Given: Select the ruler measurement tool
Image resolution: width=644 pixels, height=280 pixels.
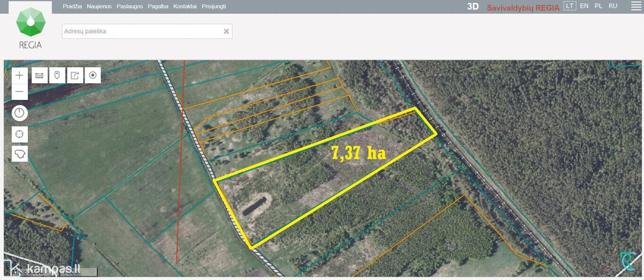Looking at the screenshot, I should [40, 75].
